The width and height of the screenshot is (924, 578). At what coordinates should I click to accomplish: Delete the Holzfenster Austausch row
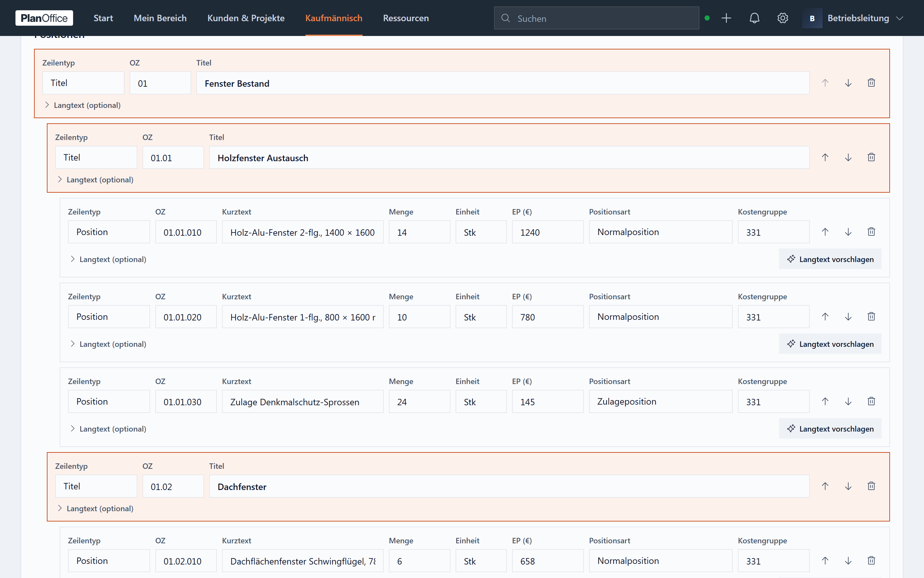871,157
